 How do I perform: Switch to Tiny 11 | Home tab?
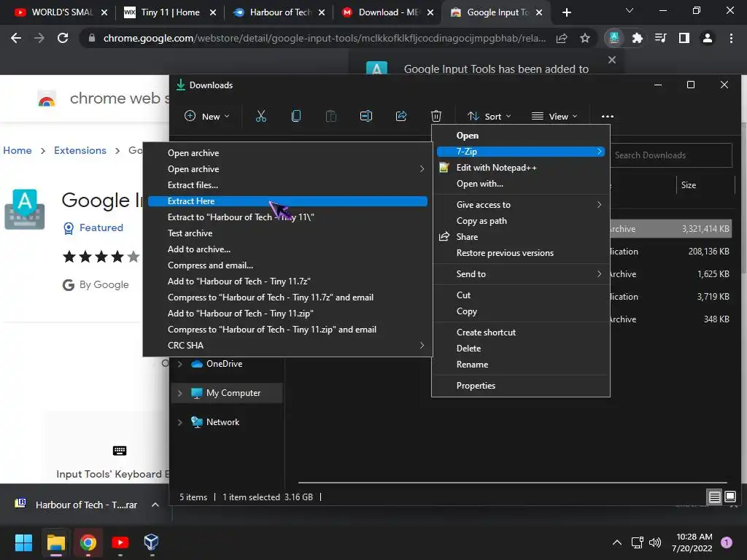(169, 12)
